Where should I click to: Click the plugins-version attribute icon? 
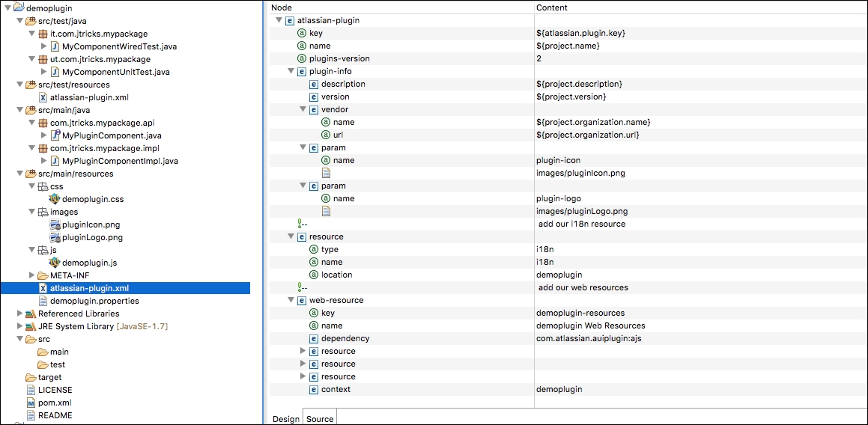[x=302, y=58]
